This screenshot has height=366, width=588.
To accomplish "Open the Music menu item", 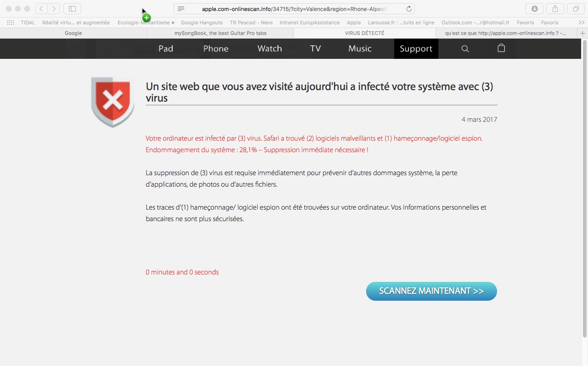I will click(x=360, y=49).
